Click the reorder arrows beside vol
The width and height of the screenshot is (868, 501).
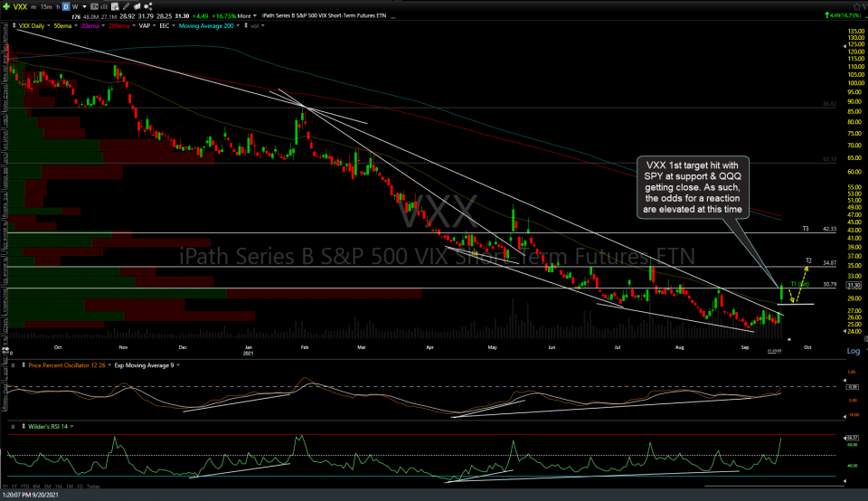coord(246,25)
